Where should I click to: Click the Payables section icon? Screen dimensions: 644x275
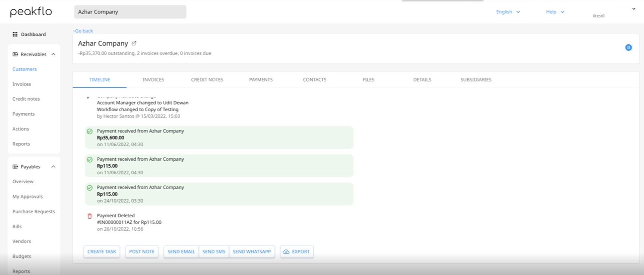click(x=15, y=166)
